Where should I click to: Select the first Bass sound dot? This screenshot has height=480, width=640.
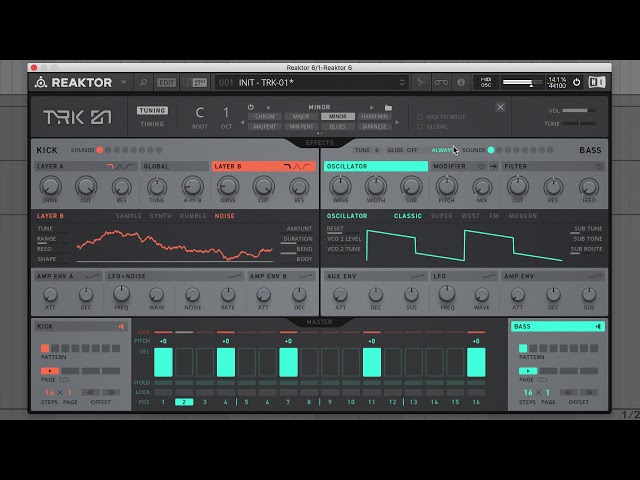[491, 150]
